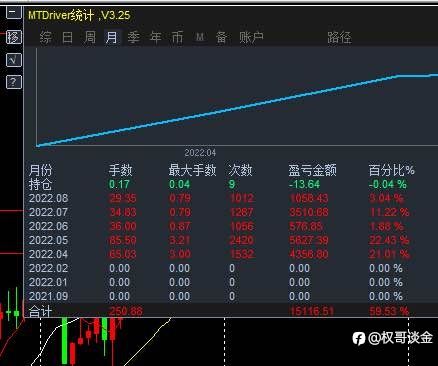Click the 15116.51 total profit value
The image size is (438, 366).
[x=312, y=311]
